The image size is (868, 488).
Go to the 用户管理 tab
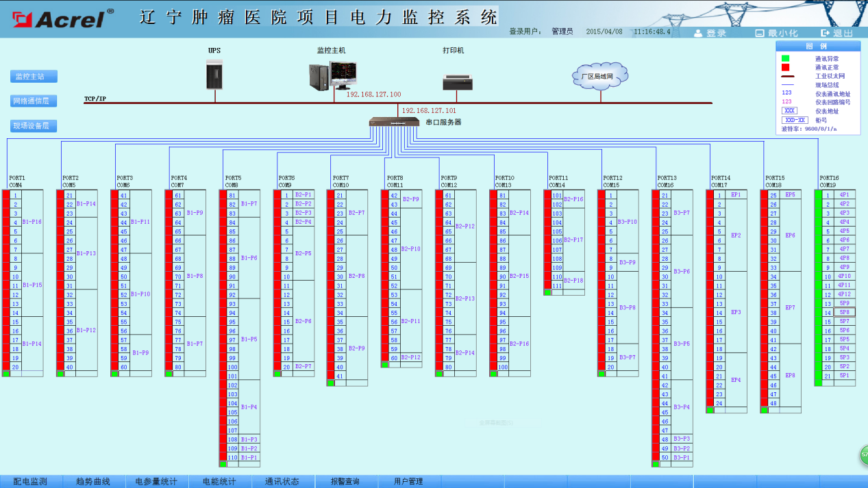pos(408,481)
